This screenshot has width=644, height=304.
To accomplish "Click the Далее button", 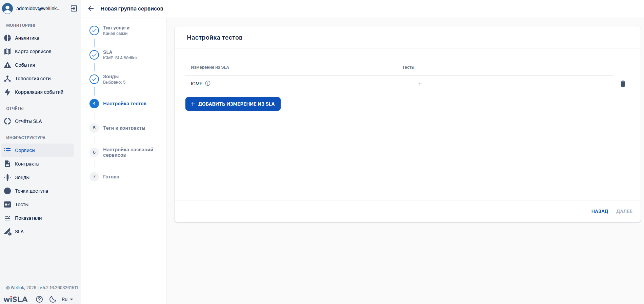I will coord(624,211).
